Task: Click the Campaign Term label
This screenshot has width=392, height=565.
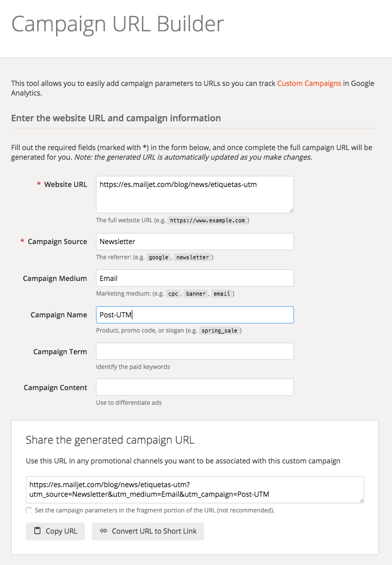Action: click(x=60, y=352)
